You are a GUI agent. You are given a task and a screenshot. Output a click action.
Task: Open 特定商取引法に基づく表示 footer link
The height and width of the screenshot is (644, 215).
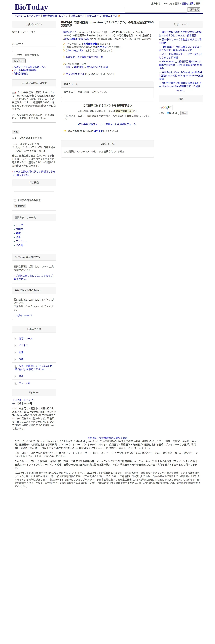pos(113,438)
